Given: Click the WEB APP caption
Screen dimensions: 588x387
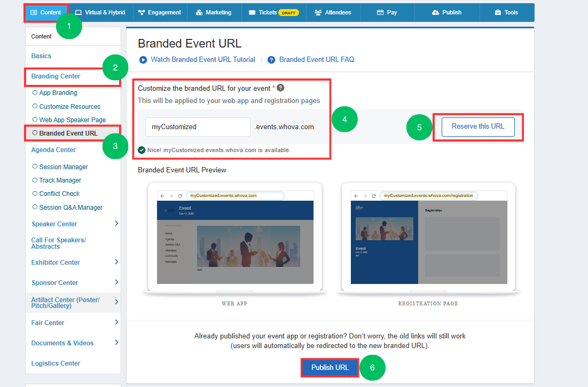Looking at the screenshot, I should pyautogui.click(x=234, y=303).
